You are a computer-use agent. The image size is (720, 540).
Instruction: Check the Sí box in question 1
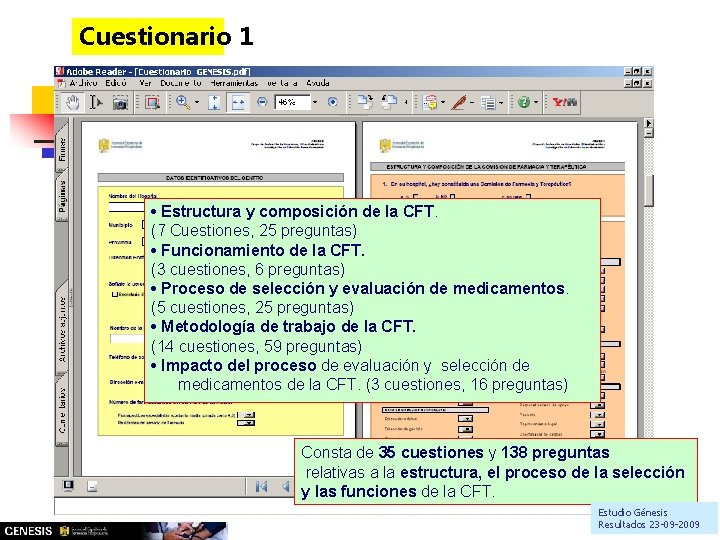pos(415,197)
